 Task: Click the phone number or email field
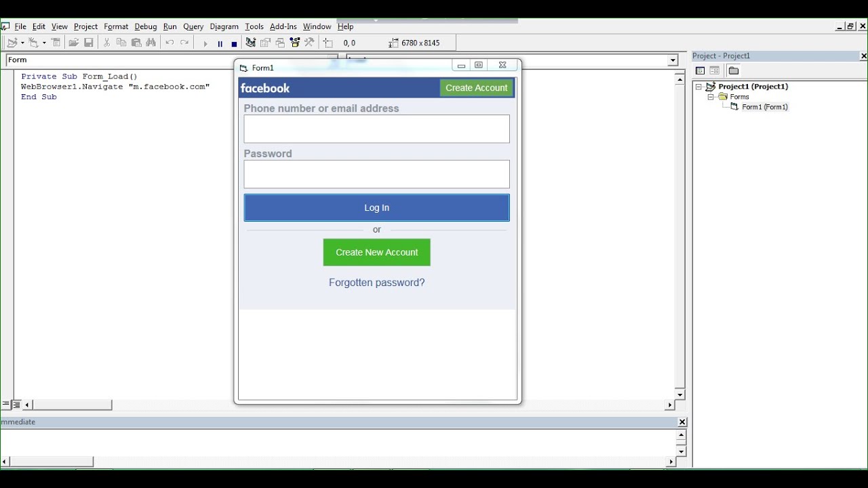click(x=377, y=129)
